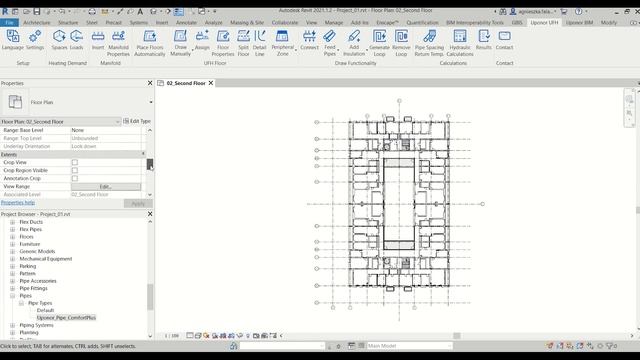Switch to the Manage ribbon tab

(333, 22)
